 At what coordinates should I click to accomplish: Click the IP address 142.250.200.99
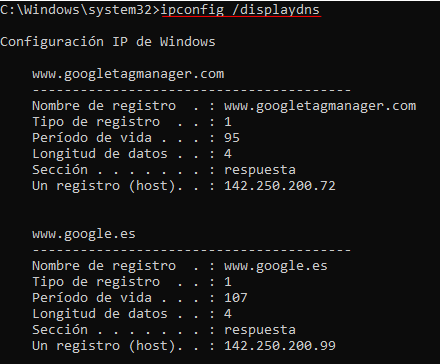point(280,346)
